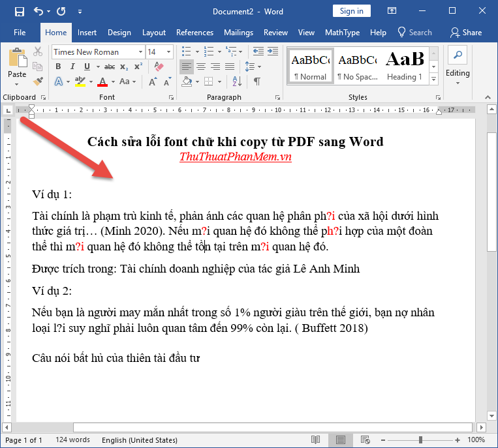Apply paragraph shading bucket
This screenshot has width=498, height=448.
pyautogui.click(x=187, y=82)
